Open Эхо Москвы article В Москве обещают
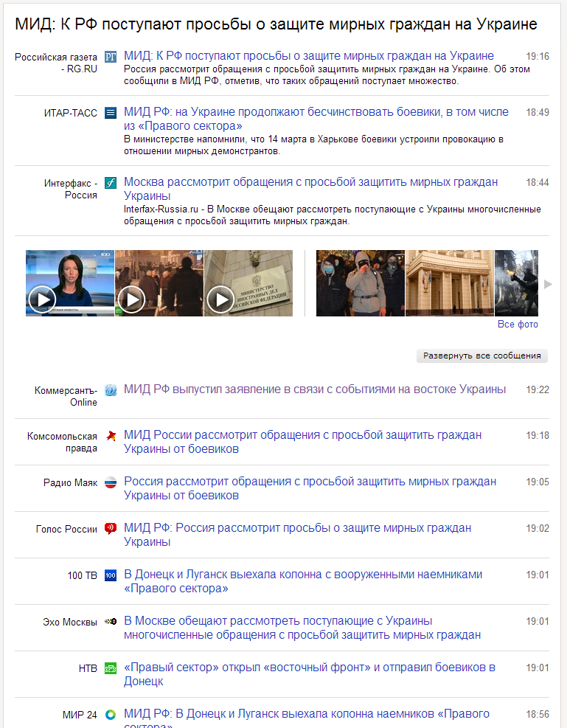Viewport: 567px width, 728px height. tap(302, 628)
